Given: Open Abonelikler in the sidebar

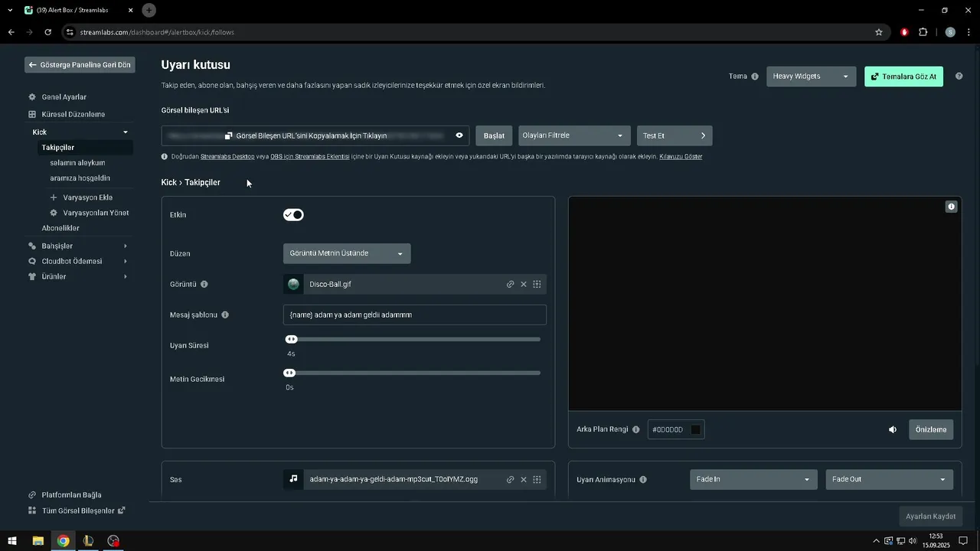Looking at the screenshot, I should coord(60,228).
